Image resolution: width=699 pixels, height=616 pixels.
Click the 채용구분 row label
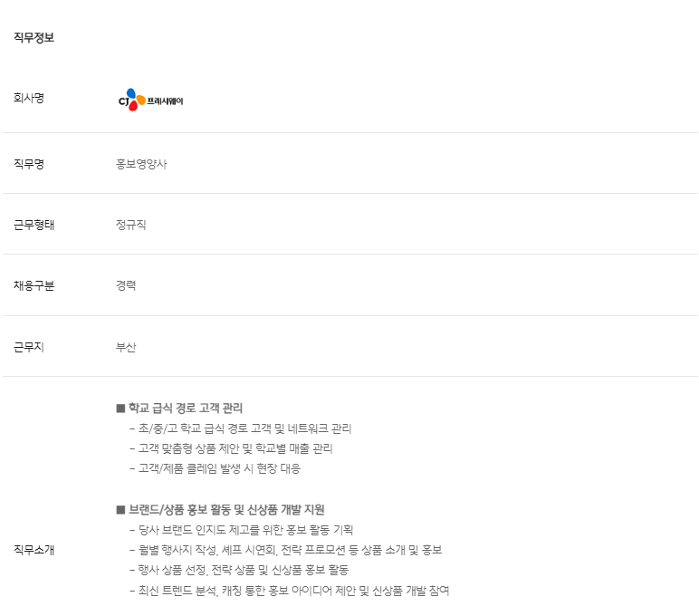pyautogui.click(x=34, y=285)
